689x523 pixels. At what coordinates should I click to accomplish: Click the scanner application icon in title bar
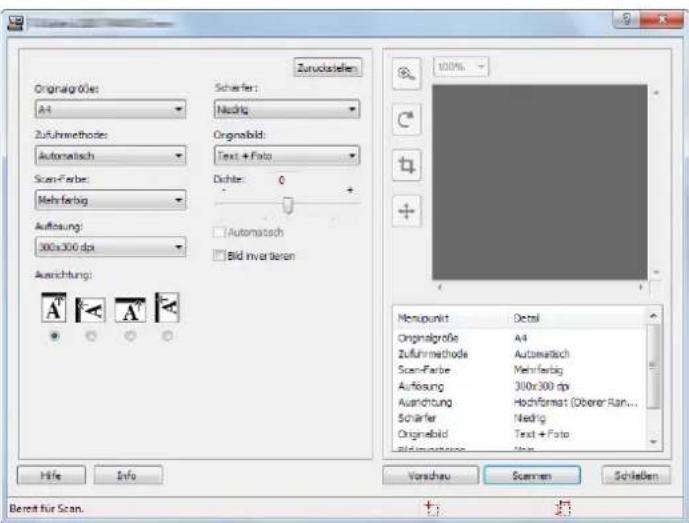[15, 23]
